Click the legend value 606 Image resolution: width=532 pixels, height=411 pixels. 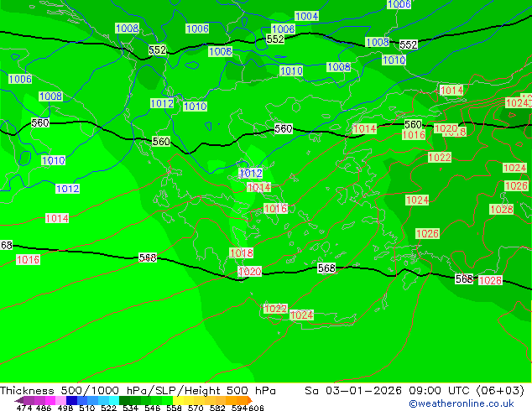pos(255,408)
